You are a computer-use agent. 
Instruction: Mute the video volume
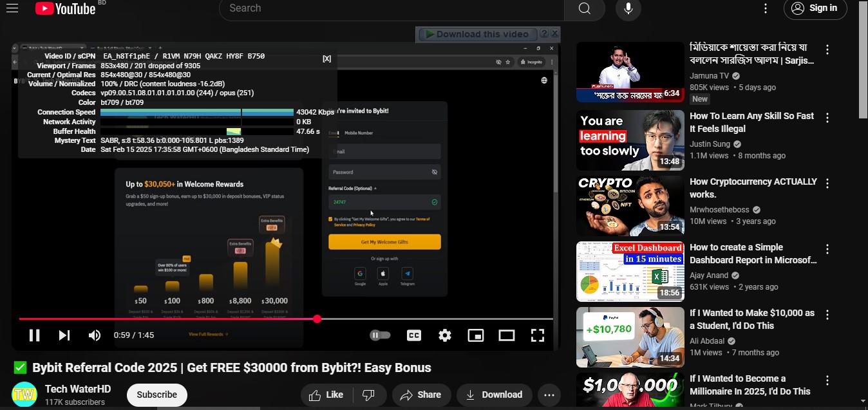(94, 335)
